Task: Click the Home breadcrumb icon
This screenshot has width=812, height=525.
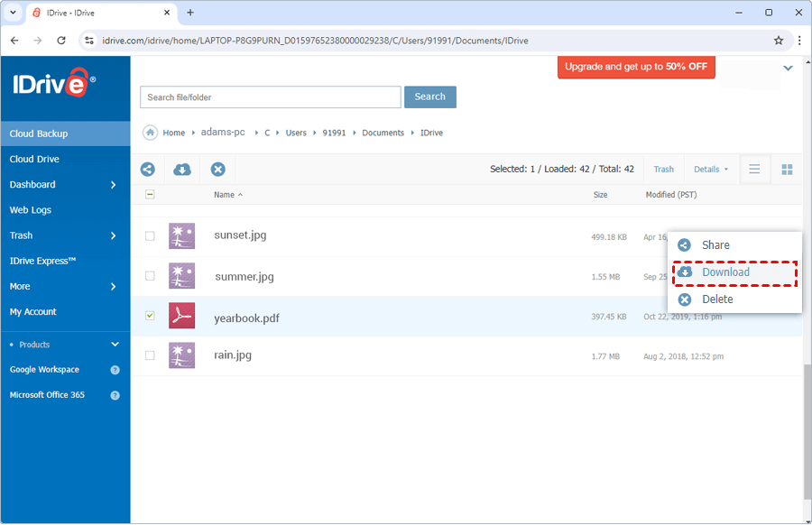Action: click(x=151, y=133)
